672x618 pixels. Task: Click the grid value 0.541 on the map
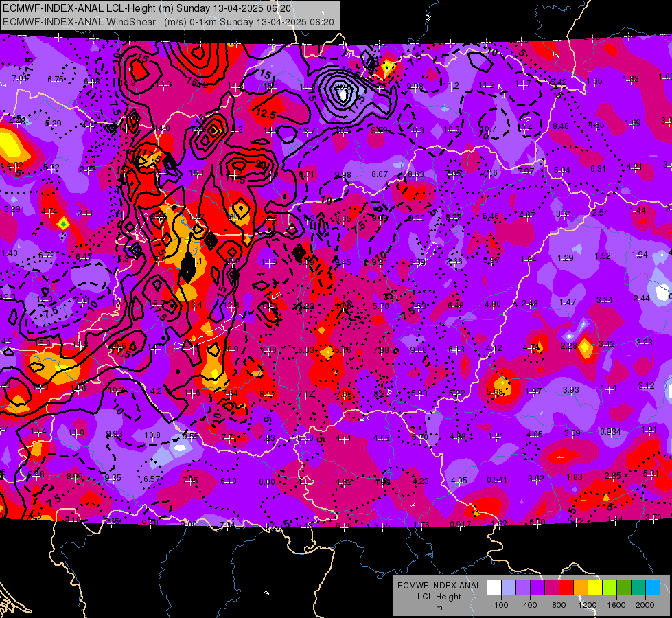click(497, 480)
